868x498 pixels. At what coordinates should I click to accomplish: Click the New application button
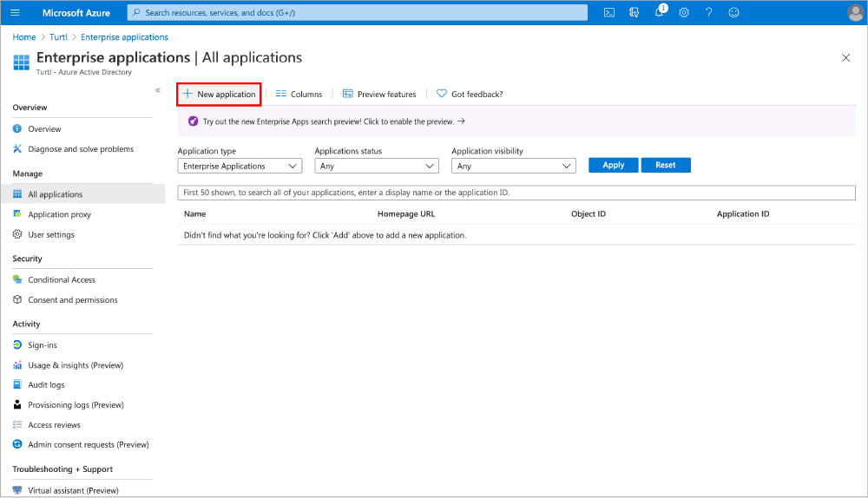tap(219, 94)
